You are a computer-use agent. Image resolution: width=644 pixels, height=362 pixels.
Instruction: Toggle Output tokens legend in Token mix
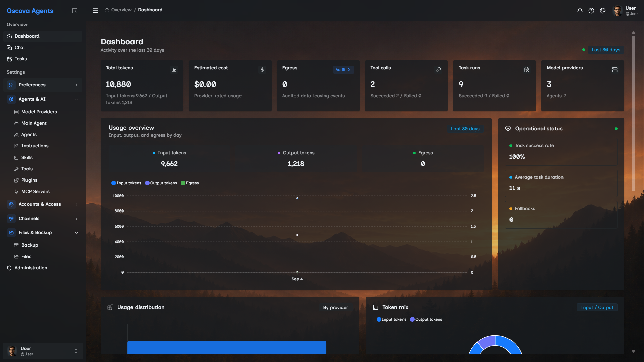point(426,319)
